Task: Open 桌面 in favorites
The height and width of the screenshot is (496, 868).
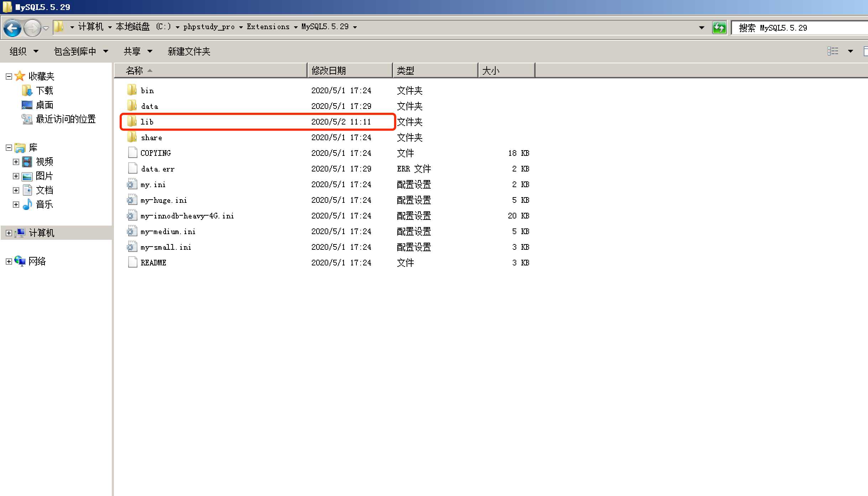Action: coord(45,105)
